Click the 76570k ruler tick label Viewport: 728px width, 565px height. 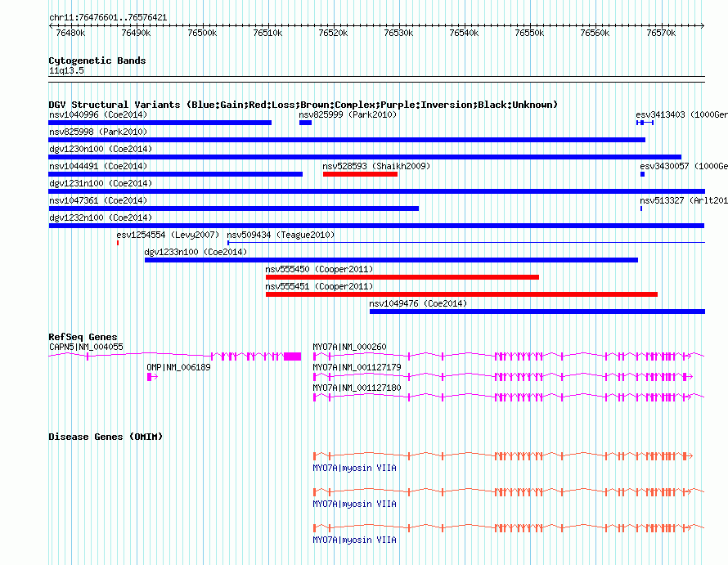tap(661, 34)
